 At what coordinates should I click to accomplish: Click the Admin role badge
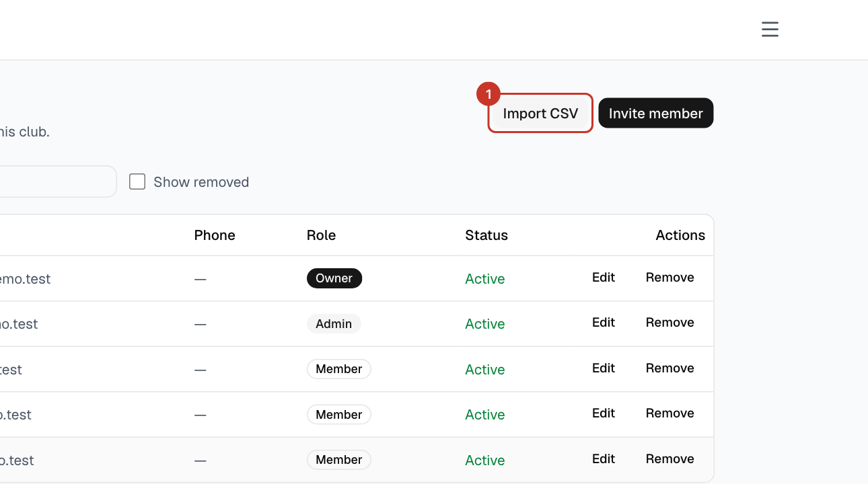pos(334,324)
